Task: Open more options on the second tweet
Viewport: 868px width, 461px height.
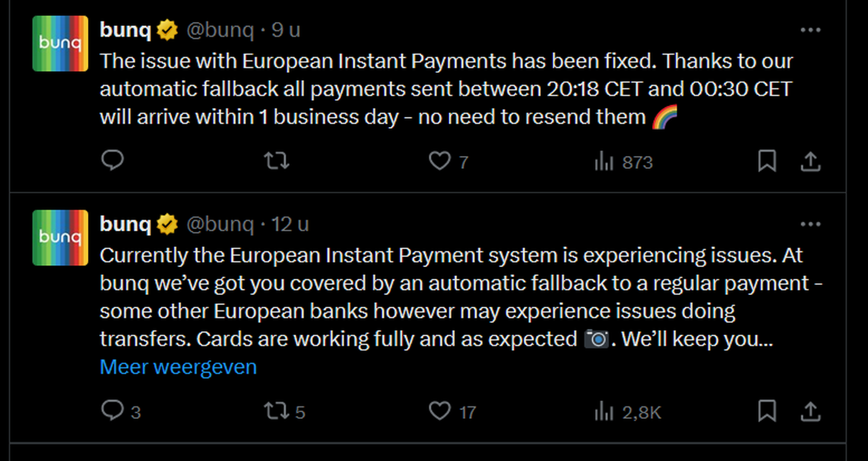Action: 810,225
